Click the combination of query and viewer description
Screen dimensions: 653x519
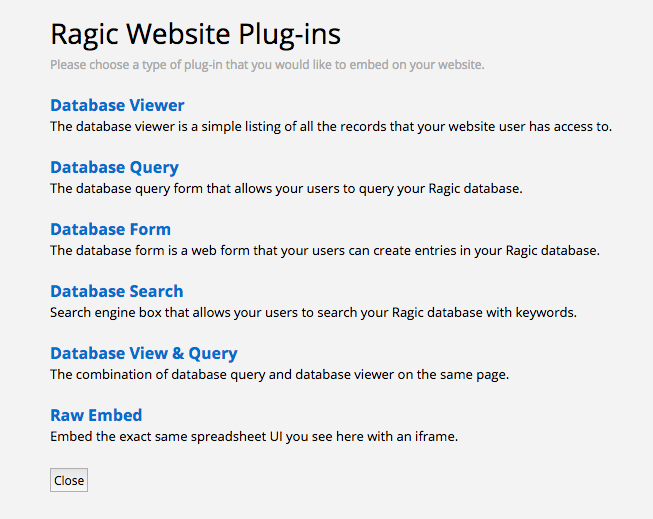point(279,374)
